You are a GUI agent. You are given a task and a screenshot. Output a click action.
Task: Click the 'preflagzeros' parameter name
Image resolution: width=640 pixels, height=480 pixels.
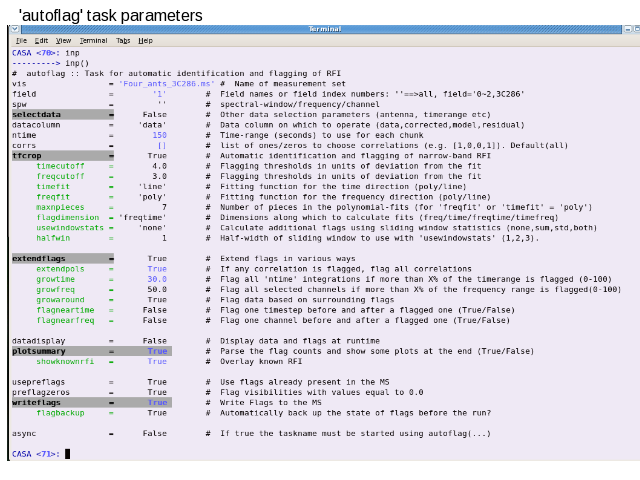point(41,392)
